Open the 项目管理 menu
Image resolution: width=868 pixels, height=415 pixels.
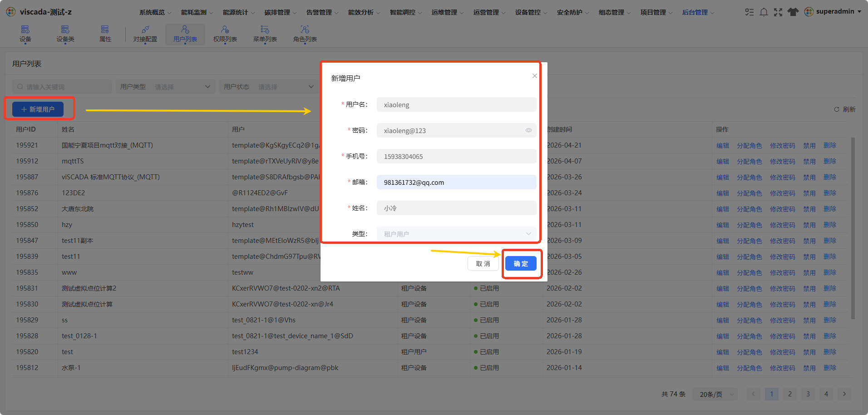tap(656, 12)
